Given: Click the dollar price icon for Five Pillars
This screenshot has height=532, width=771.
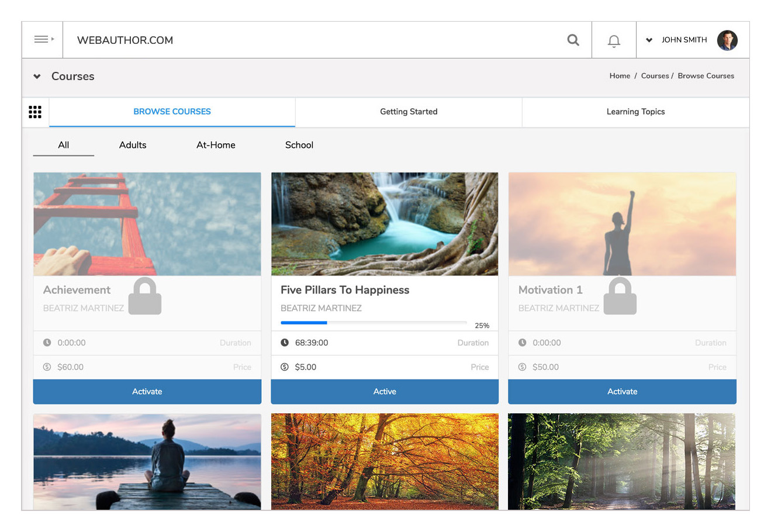Looking at the screenshot, I should coord(285,367).
